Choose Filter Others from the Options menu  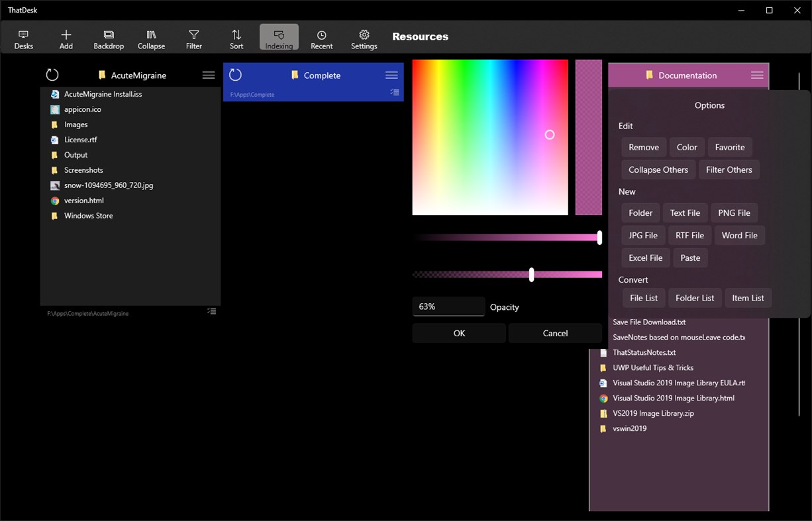(729, 169)
